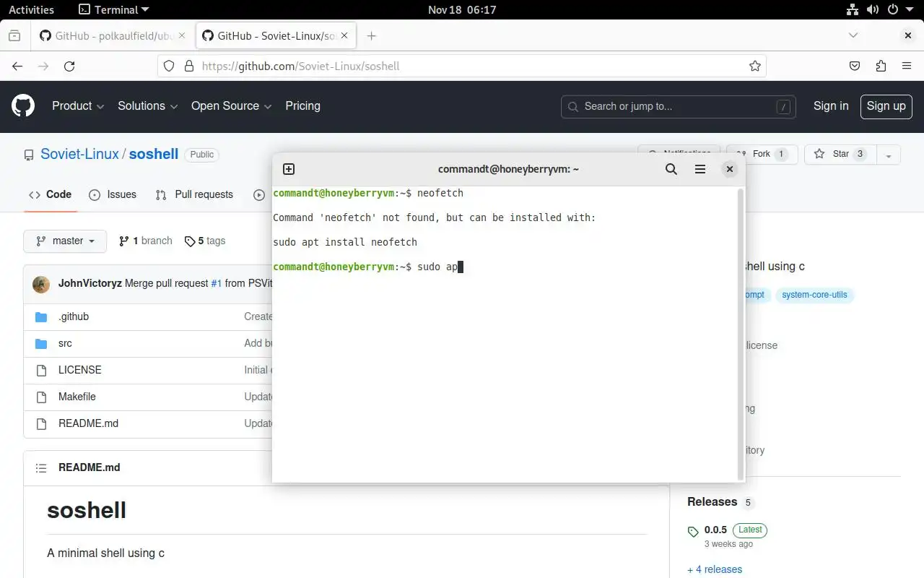Open the terminal hamburger menu
This screenshot has width=924, height=578.
pos(700,169)
